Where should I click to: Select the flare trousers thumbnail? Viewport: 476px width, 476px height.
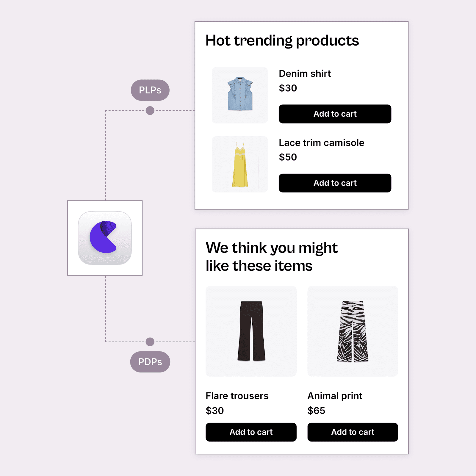(251, 331)
